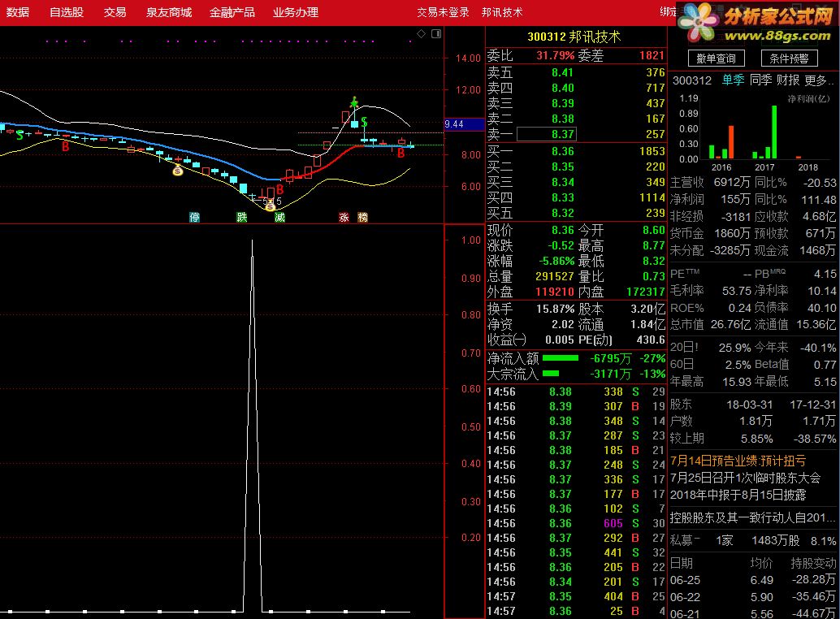The image size is (840, 619).
Task: Click the 净流入额 green bar
Action: (561, 358)
